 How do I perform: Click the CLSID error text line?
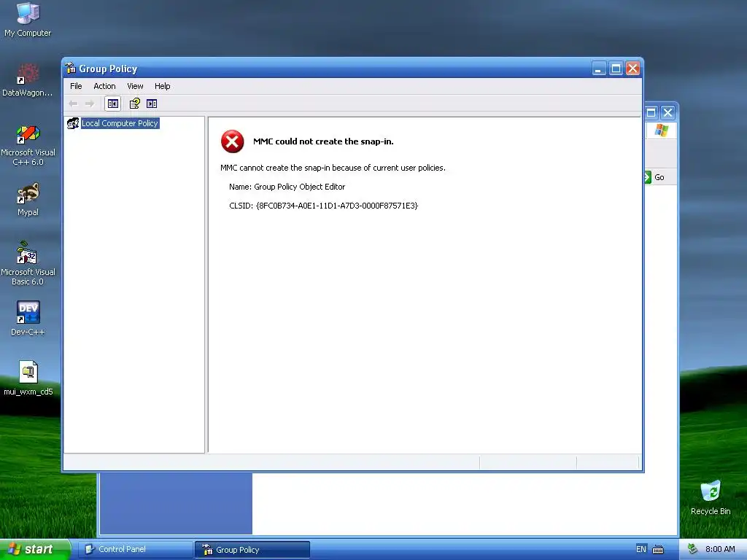323,206
